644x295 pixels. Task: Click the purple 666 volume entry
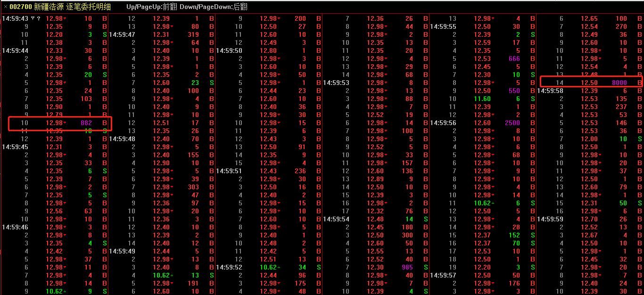(514, 59)
